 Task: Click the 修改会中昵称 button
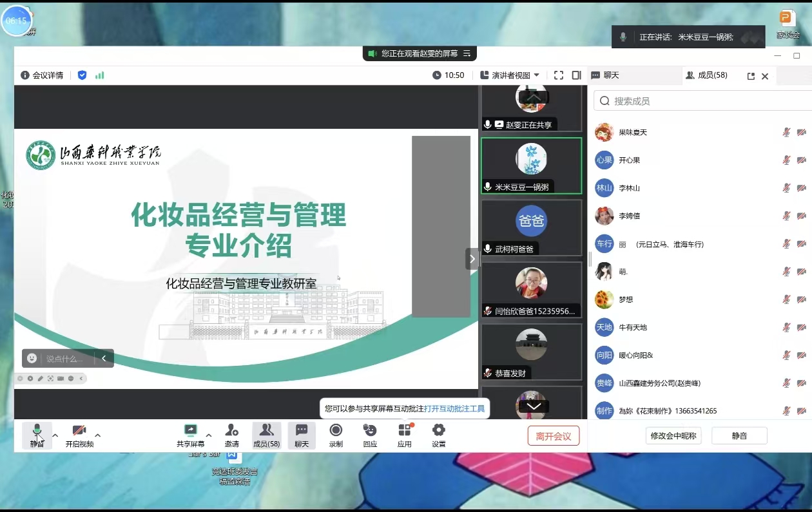673,436
